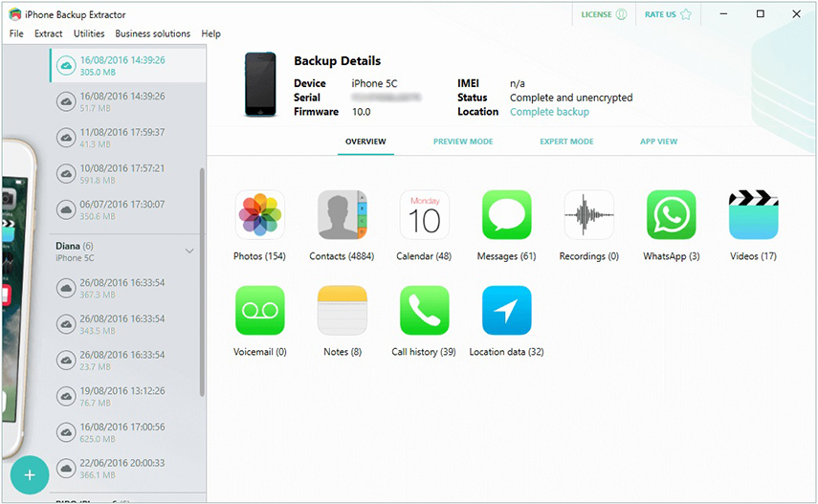818x504 pixels.
Task: Click cloud icon of 23.7 MB backup
Action: [x=66, y=360]
